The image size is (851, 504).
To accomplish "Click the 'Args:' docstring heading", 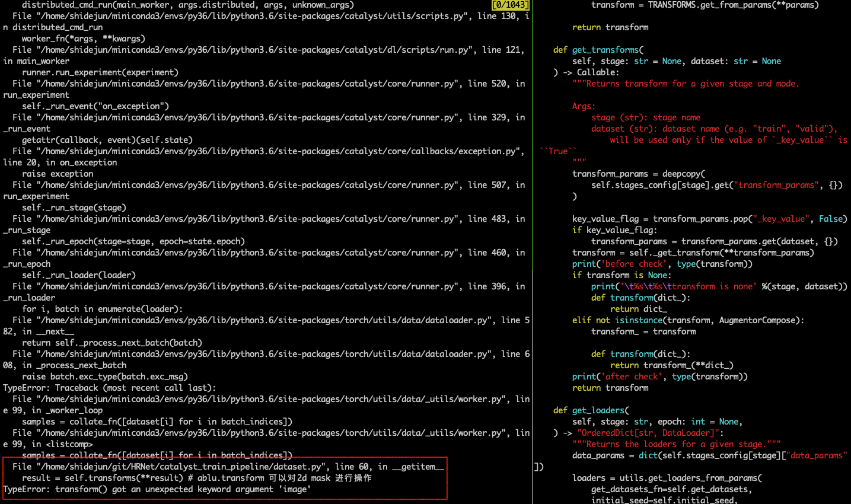I will click(x=584, y=106).
